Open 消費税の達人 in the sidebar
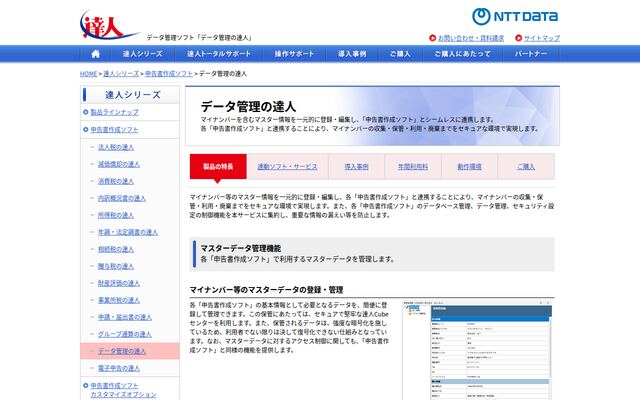 (x=116, y=181)
